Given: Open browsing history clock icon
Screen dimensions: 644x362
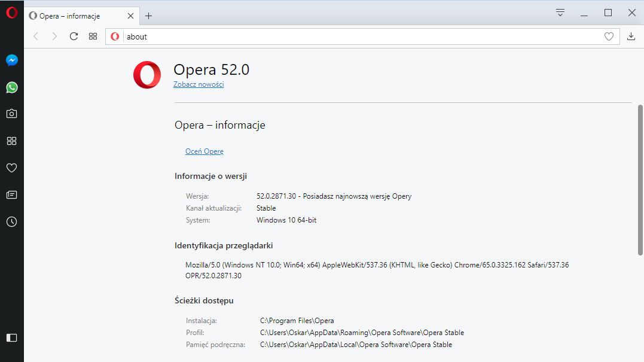Looking at the screenshot, I should tap(11, 222).
